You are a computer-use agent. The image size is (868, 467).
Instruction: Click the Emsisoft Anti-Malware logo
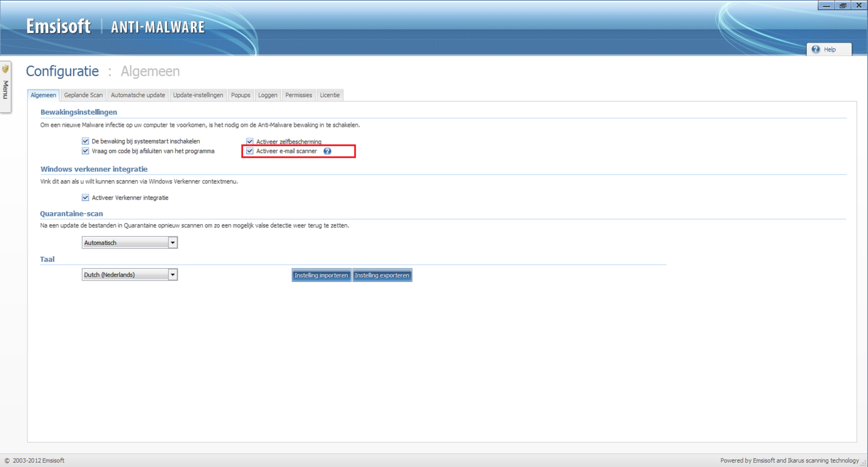(116, 27)
